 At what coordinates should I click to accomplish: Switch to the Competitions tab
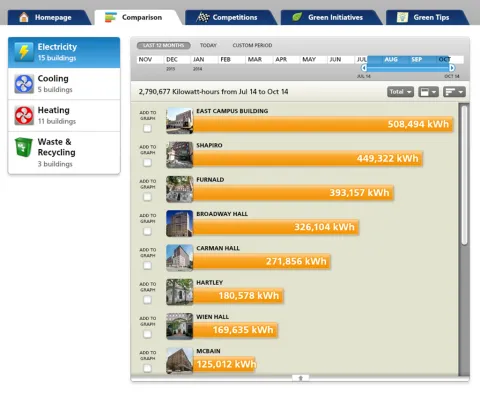click(231, 17)
